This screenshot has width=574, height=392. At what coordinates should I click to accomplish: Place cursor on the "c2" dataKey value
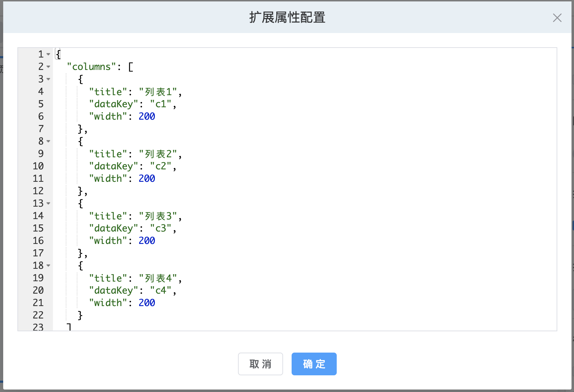pos(161,166)
